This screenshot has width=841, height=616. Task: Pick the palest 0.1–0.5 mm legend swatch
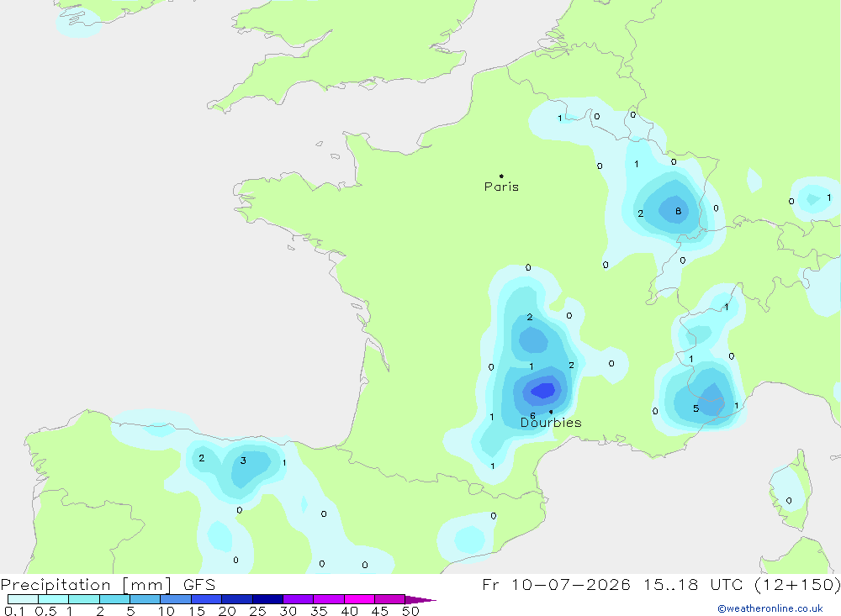(x=23, y=599)
